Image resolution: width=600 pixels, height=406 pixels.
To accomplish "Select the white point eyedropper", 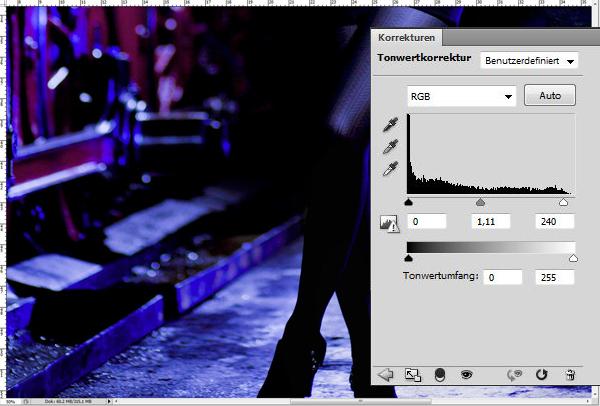I will point(390,168).
